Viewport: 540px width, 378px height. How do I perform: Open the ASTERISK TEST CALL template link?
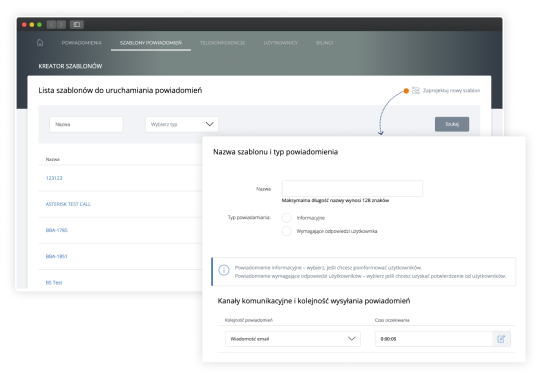[x=68, y=204]
